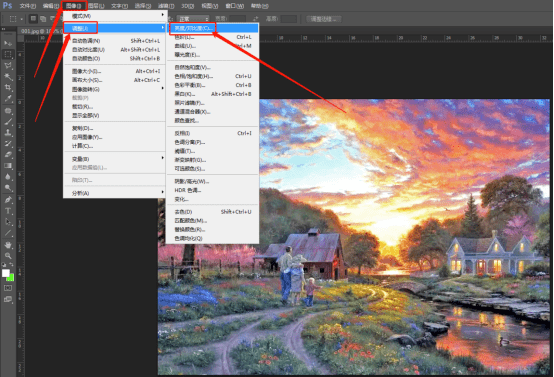Open the 3D(D) menu
Viewport: 554px width, 377px height.
pyautogui.click(x=187, y=6)
